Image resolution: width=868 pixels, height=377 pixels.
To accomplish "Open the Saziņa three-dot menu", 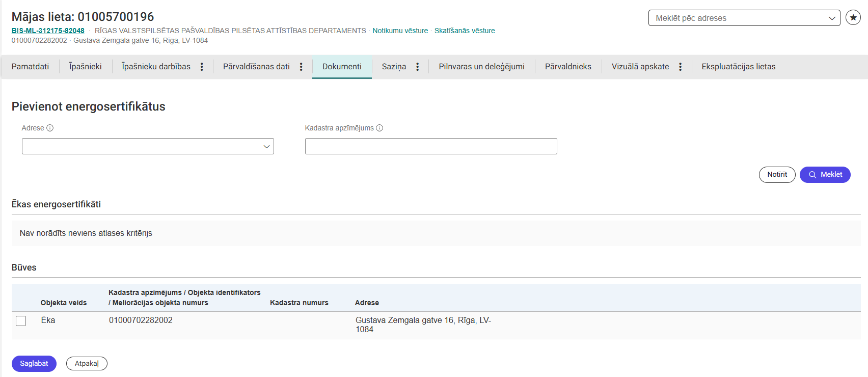I will click(x=417, y=67).
